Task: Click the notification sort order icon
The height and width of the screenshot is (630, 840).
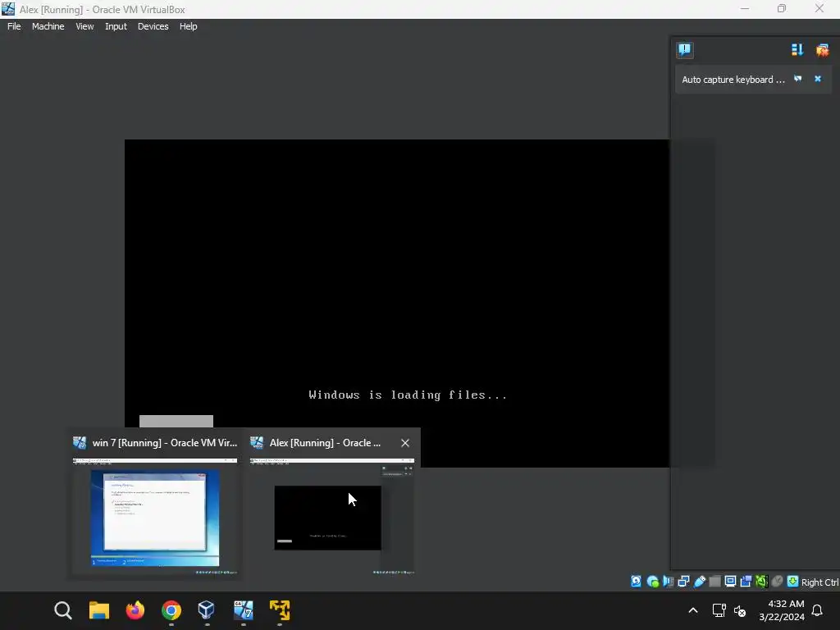Action: pyautogui.click(x=797, y=50)
